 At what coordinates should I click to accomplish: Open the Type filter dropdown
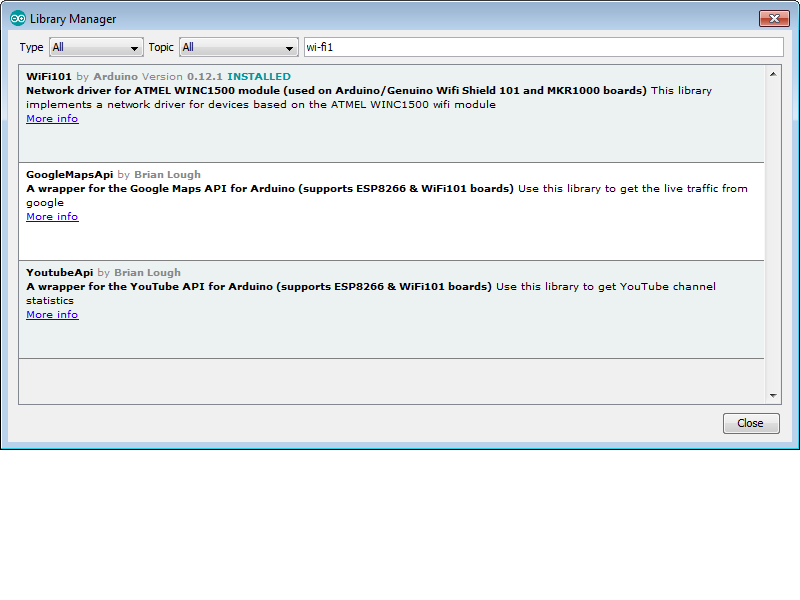point(96,47)
